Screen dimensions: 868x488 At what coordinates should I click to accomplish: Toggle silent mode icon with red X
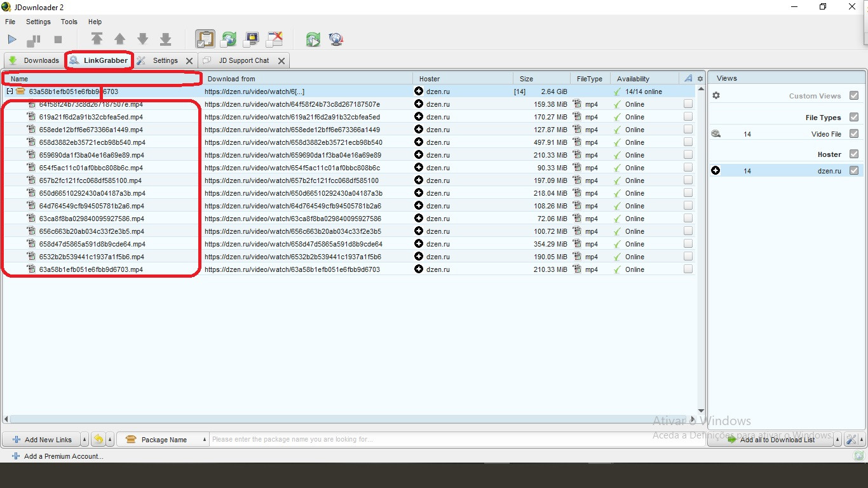coord(275,39)
